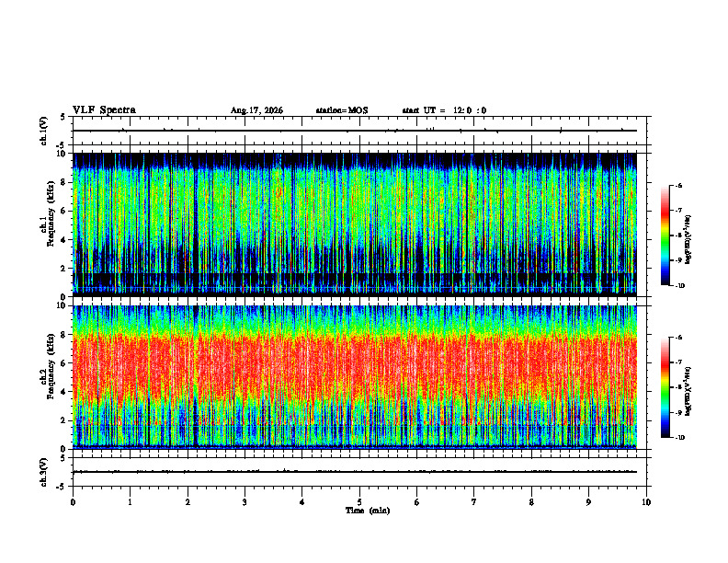This screenshot has height=563, width=728.
Task: Click the "ch.1(V)" axis label
Action: coord(43,131)
